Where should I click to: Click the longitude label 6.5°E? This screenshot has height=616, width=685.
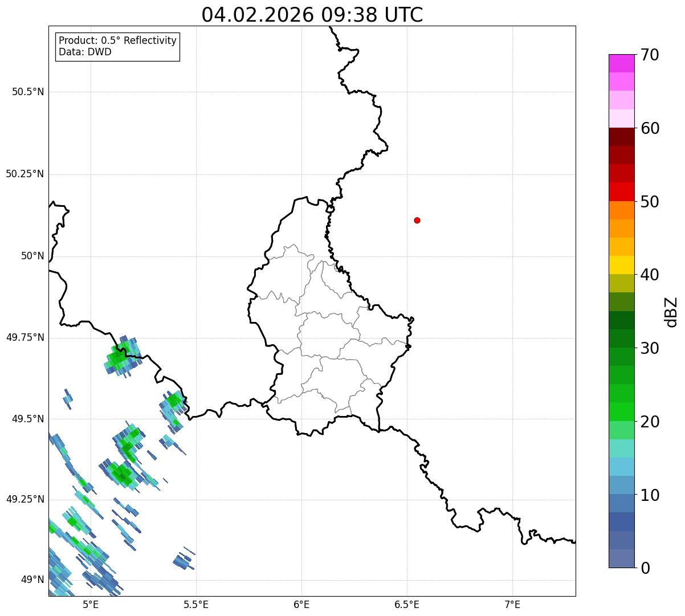(407, 605)
